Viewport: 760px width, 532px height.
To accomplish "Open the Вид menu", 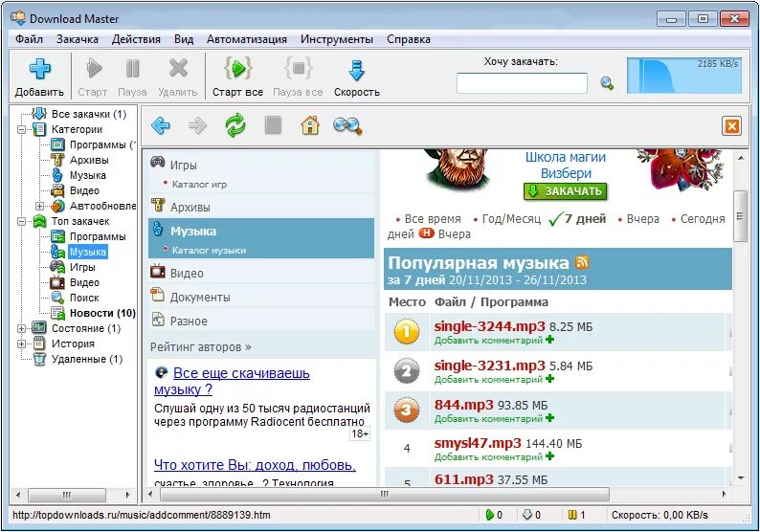I will tap(184, 39).
